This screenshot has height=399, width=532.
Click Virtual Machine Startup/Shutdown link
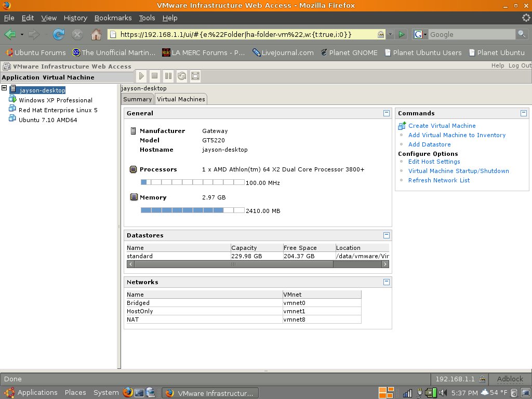458,170
